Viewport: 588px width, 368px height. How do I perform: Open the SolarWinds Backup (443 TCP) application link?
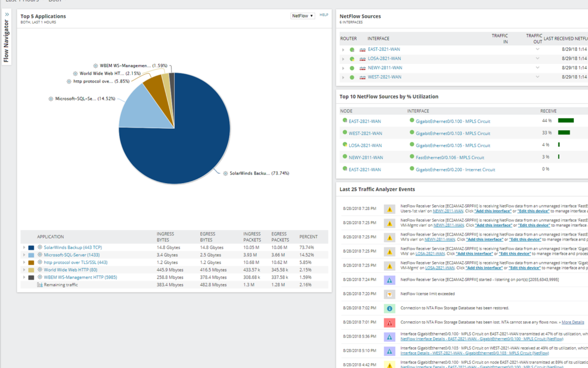point(73,248)
